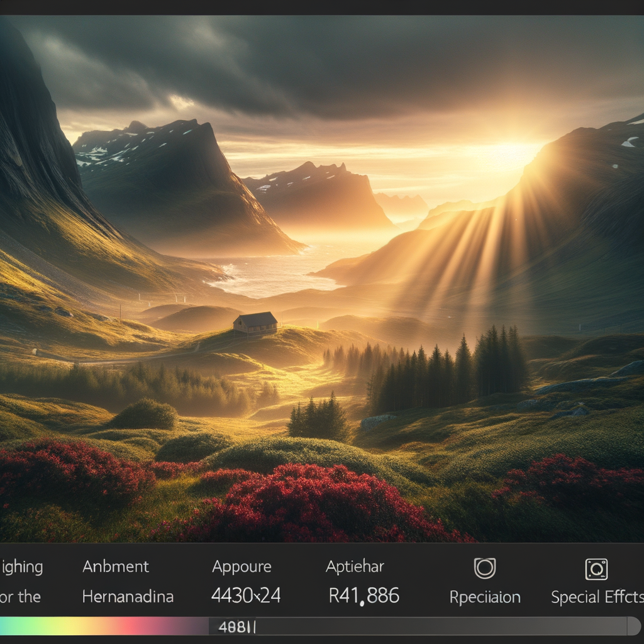Click the color gradient slider bar
The height and width of the screenshot is (644, 644).
[104, 626]
